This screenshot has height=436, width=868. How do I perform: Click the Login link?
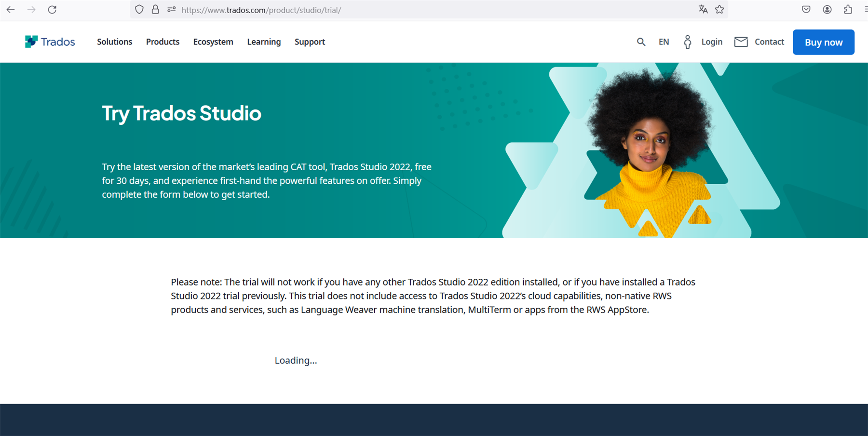click(712, 42)
